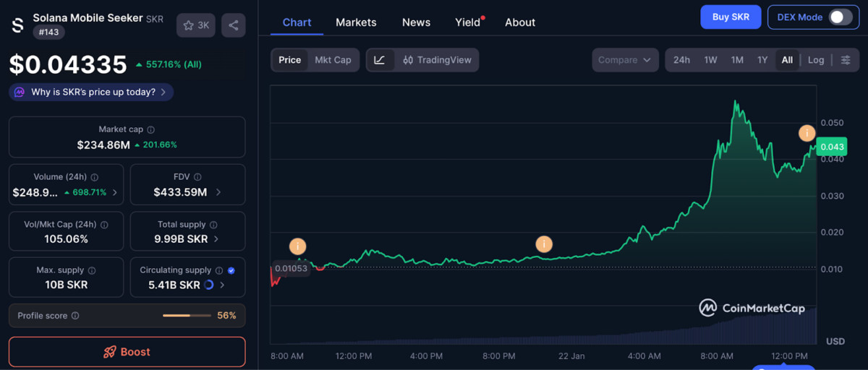Click the 0.01053 opening price label
This screenshot has width=868, height=370.
(x=291, y=268)
